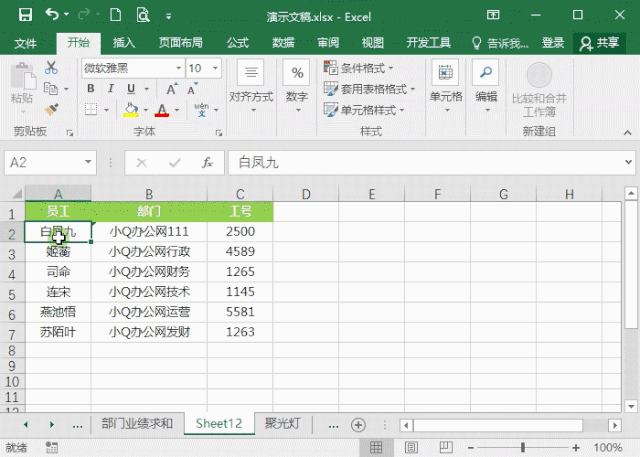Open borders dropdown arrow
Viewport: 640px width, 457px height.
[107, 110]
